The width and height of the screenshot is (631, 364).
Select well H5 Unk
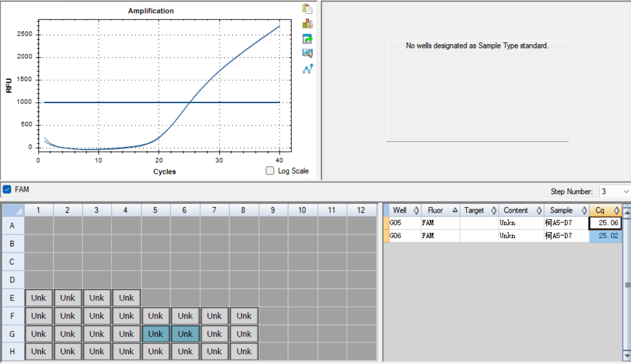(x=156, y=352)
